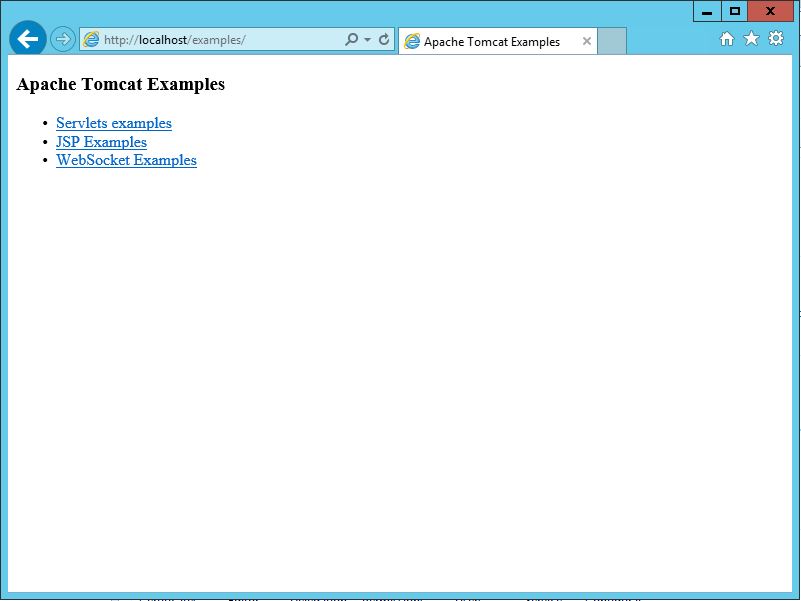
Task: Open favorites with the star icon
Action: (x=751, y=38)
